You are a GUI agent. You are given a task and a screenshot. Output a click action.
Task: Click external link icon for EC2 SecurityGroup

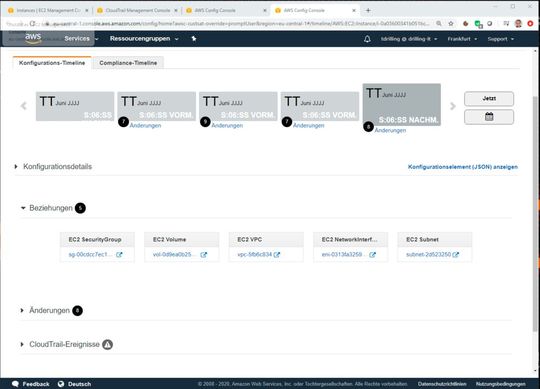click(119, 255)
